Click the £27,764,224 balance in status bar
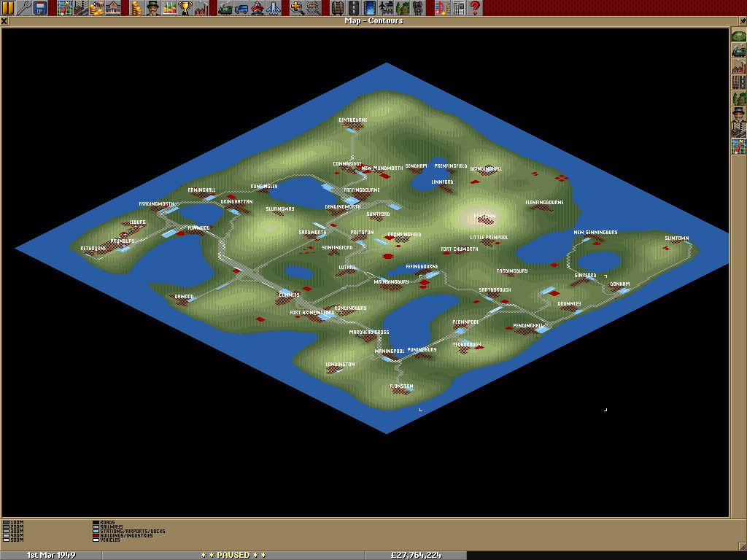 [416, 555]
